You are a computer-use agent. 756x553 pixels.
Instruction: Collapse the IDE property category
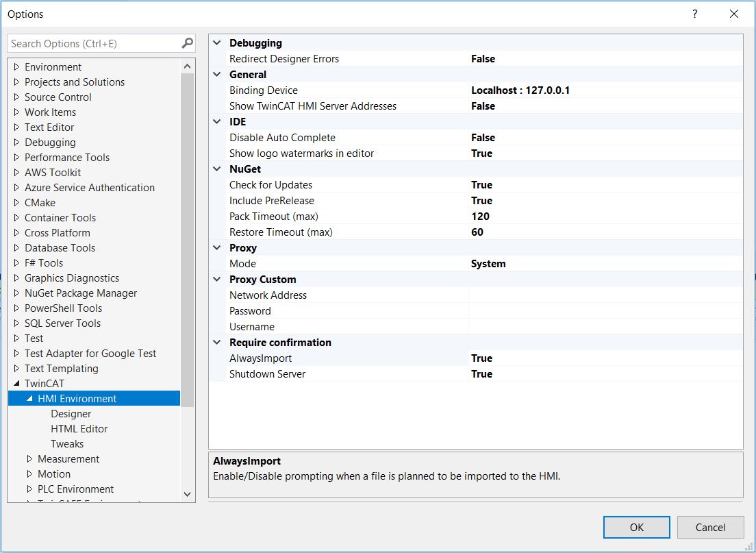pyautogui.click(x=217, y=121)
